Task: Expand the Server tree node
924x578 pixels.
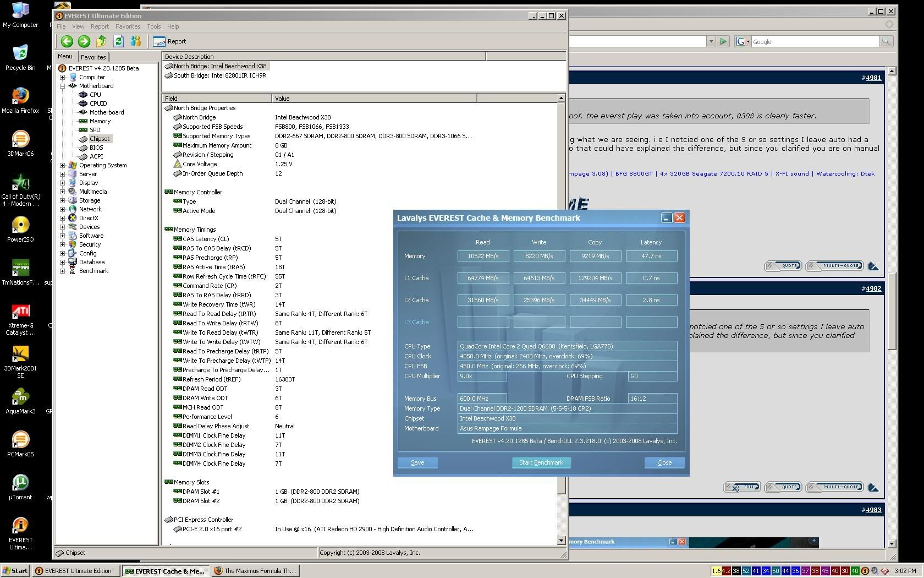Action: tap(63, 174)
